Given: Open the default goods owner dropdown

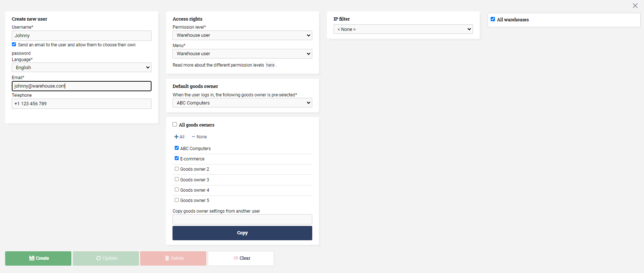Looking at the screenshot, I should point(242,103).
